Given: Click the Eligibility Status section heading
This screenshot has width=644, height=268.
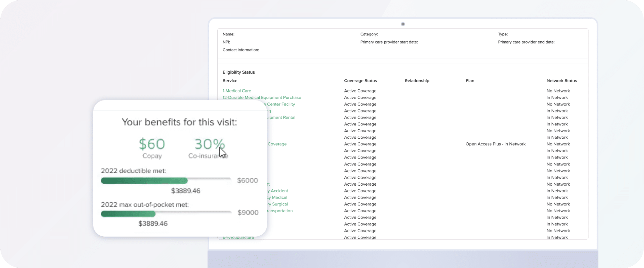Looking at the screenshot, I should (x=238, y=72).
